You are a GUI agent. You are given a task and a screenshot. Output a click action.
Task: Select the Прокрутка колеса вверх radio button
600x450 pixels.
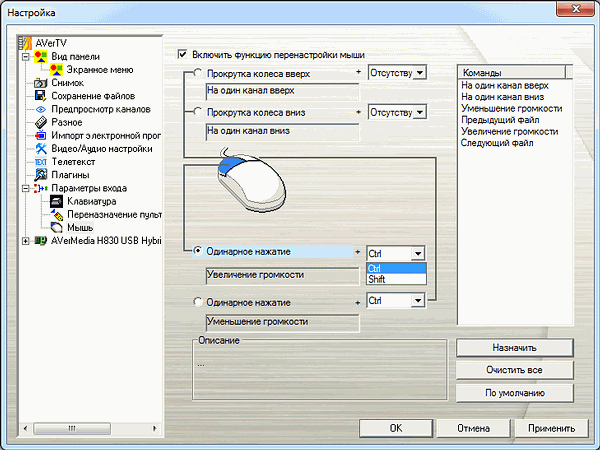coord(197,74)
